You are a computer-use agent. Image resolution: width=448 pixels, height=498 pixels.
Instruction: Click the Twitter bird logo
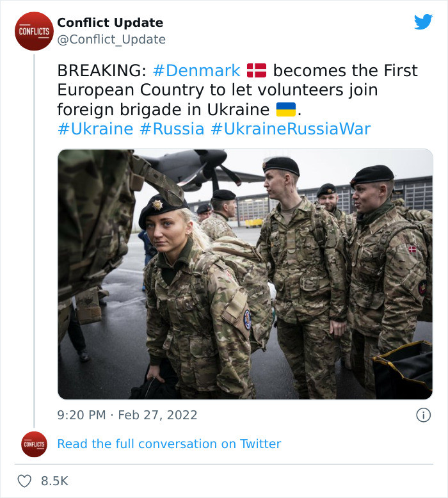pos(423,22)
